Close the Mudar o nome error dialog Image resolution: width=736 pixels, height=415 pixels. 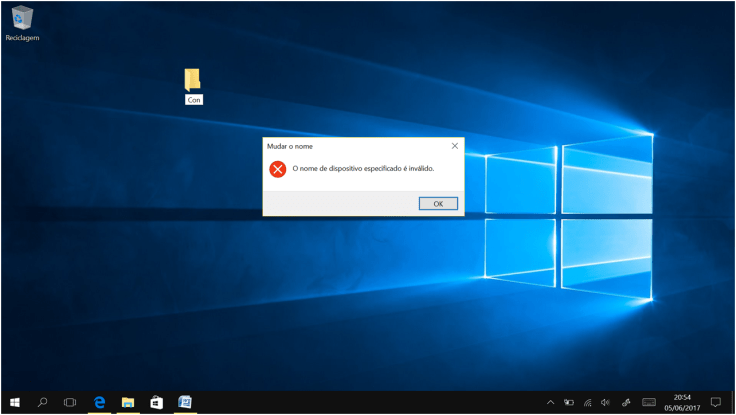coord(455,146)
